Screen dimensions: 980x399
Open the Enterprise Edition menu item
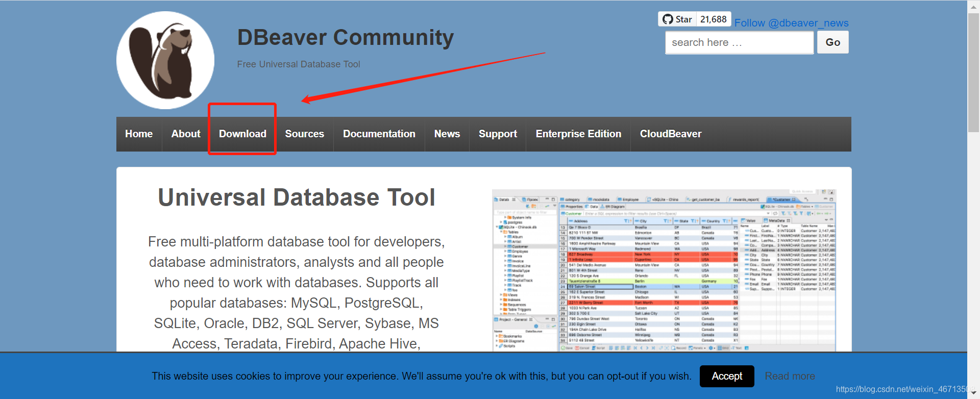(578, 134)
